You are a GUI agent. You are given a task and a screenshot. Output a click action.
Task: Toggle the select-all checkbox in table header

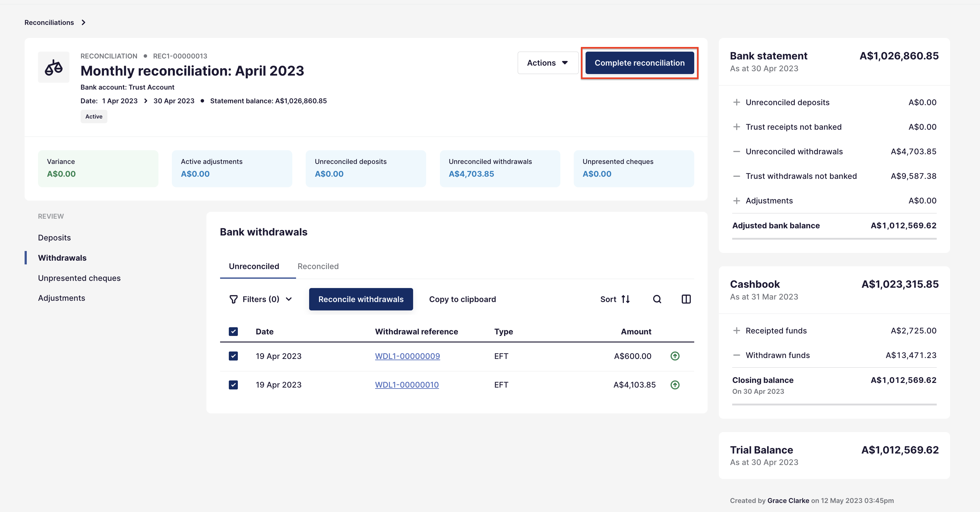pyautogui.click(x=233, y=332)
